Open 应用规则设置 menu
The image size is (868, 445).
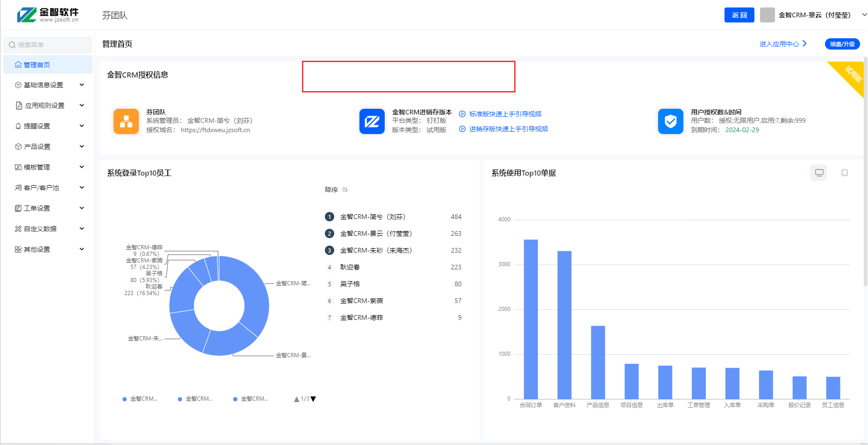48,106
